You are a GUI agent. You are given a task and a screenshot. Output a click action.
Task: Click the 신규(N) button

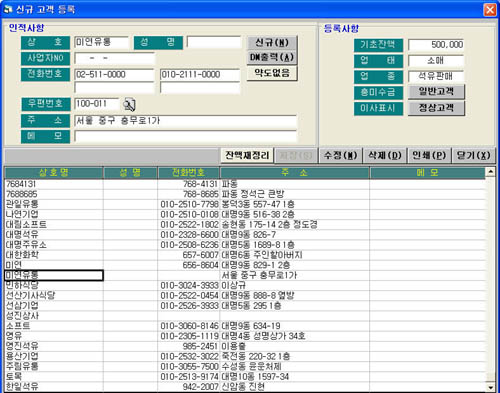[x=272, y=43]
